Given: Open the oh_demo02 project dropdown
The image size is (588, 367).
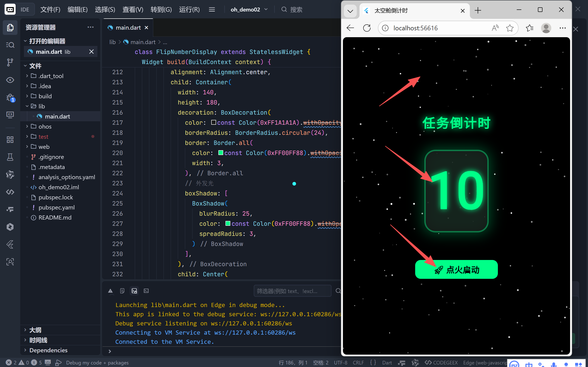Looking at the screenshot, I should click(249, 9).
